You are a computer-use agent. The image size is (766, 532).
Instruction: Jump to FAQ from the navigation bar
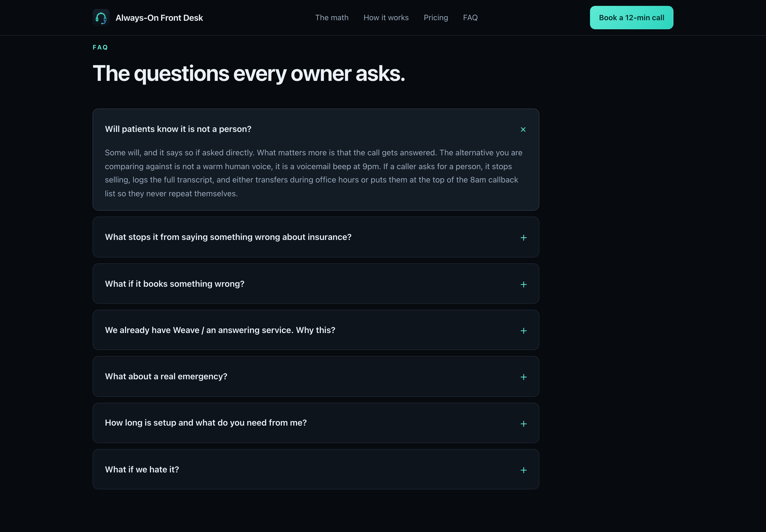(470, 18)
